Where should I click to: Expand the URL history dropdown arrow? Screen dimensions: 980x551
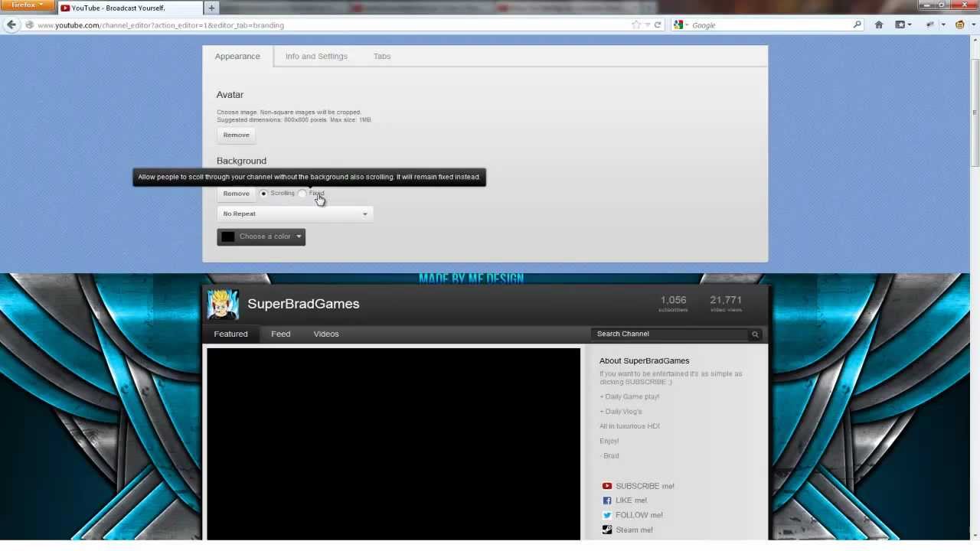pyautogui.click(x=647, y=24)
